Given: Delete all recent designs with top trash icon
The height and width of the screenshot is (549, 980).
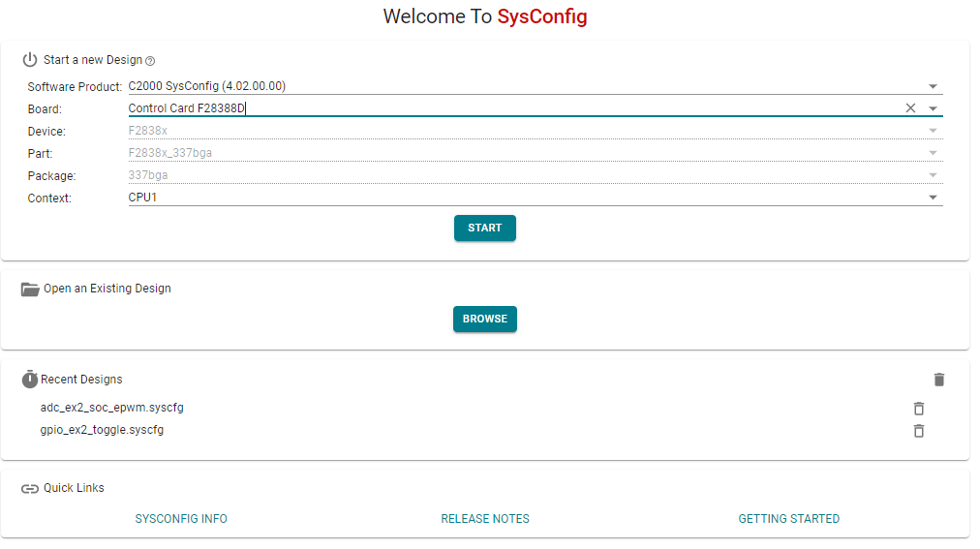Looking at the screenshot, I should tap(938, 380).
